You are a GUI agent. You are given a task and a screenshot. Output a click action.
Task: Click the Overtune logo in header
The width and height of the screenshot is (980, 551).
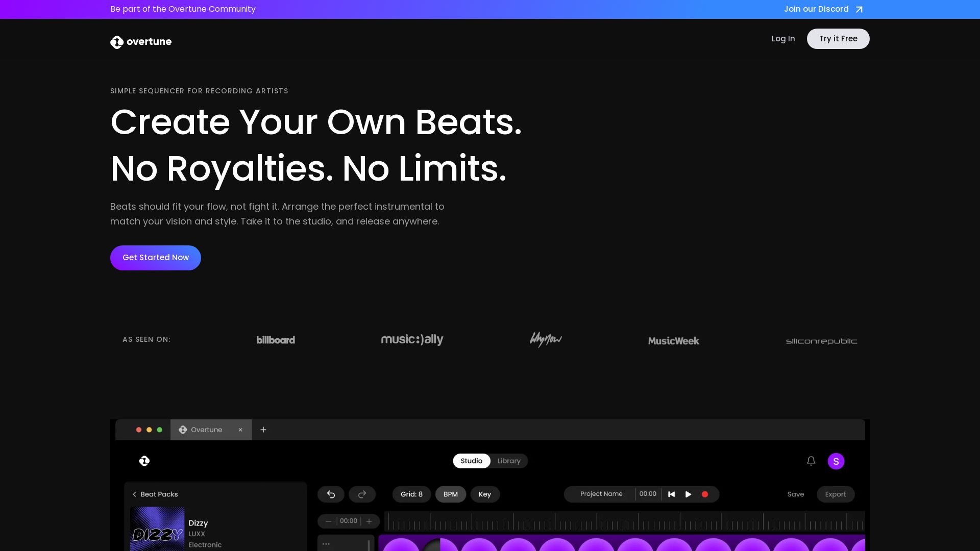coord(141,42)
